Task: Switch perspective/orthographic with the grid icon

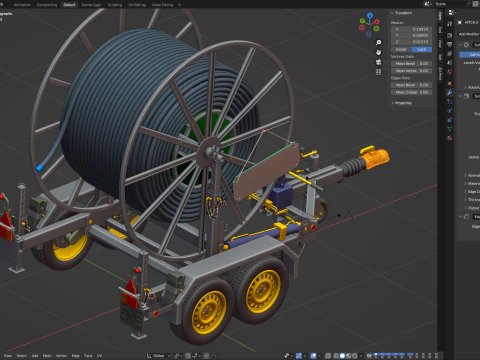Action: tap(378, 72)
